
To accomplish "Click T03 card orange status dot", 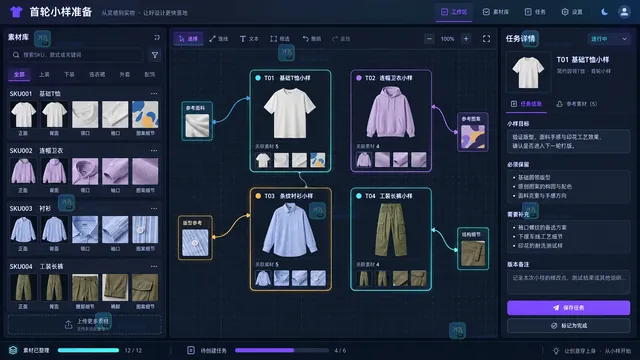I will click(x=258, y=196).
